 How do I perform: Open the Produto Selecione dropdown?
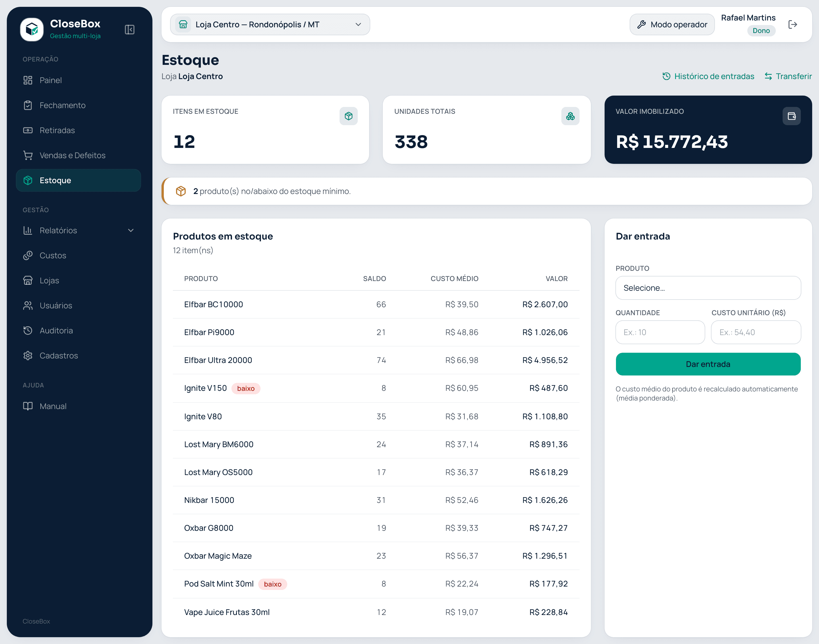tap(708, 288)
